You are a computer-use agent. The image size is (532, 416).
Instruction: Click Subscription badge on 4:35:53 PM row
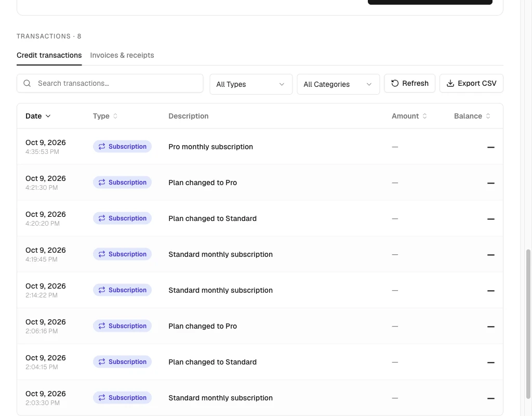tap(122, 146)
